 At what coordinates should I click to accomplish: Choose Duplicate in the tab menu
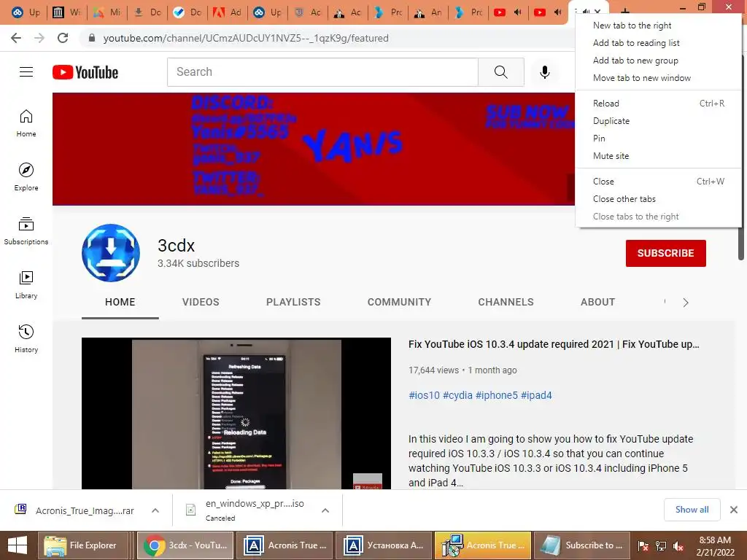point(658,121)
